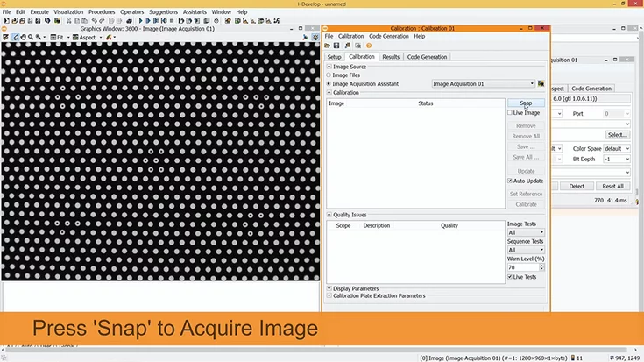Click the Warn Level (%) input field

[522, 267]
